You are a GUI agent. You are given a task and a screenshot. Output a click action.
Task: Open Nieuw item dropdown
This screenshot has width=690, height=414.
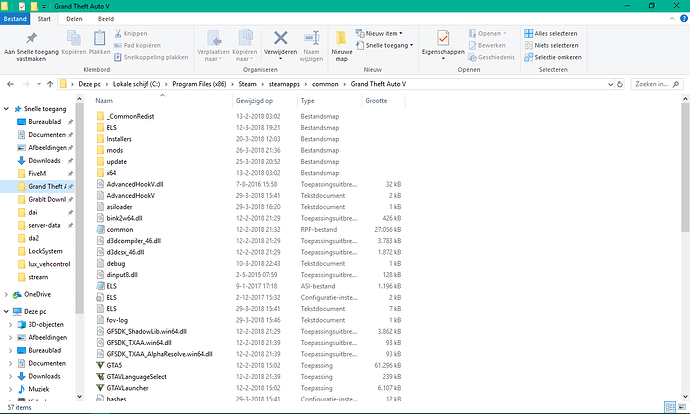click(378, 33)
